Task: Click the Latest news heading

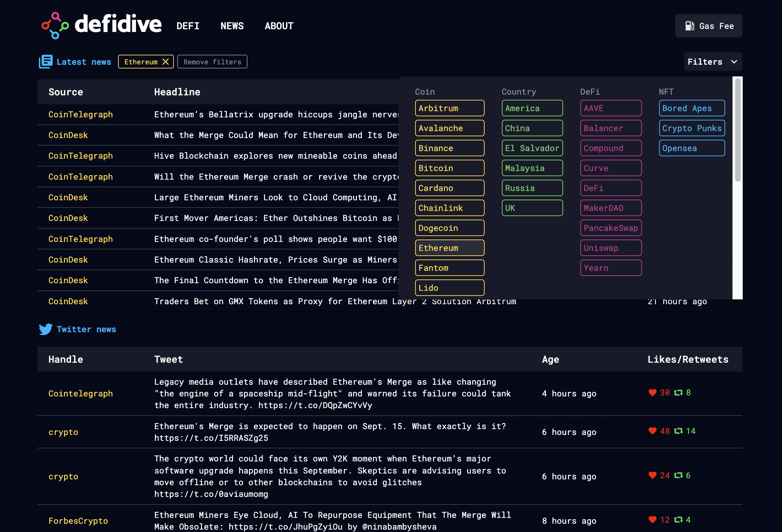Action: [x=84, y=62]
